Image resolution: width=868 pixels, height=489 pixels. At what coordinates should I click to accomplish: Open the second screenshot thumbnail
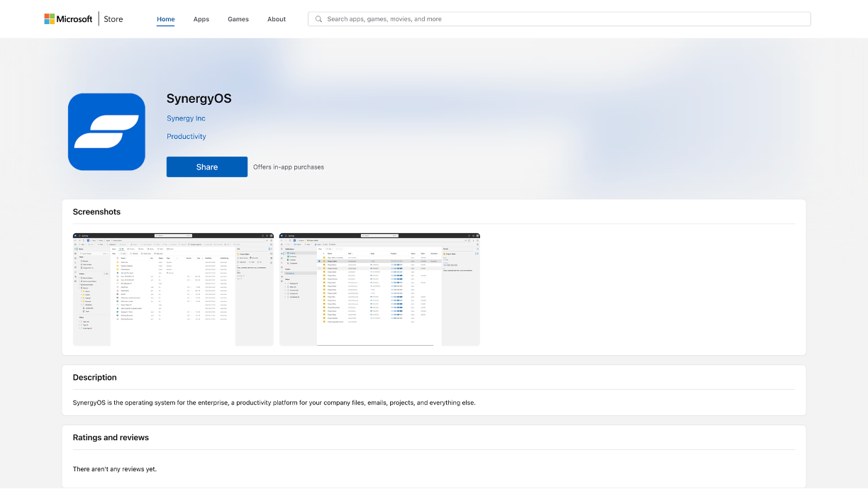click(379, 289)
